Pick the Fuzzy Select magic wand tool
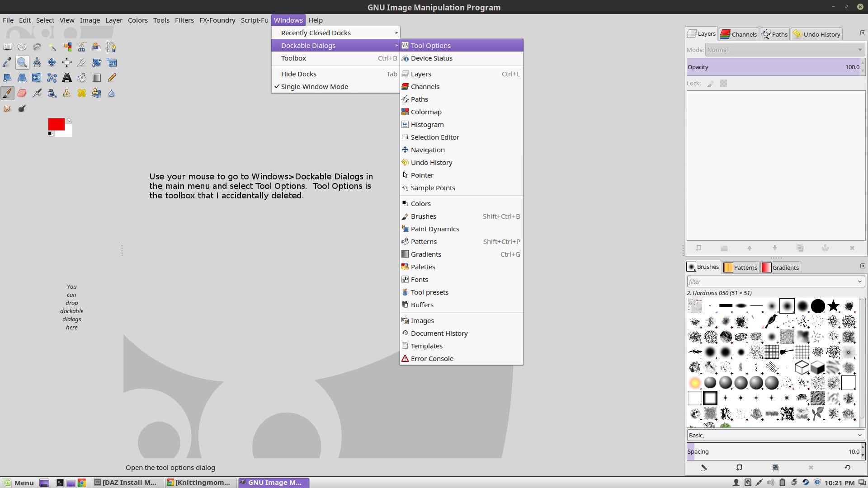868x488 pixels. coord(52,47)
